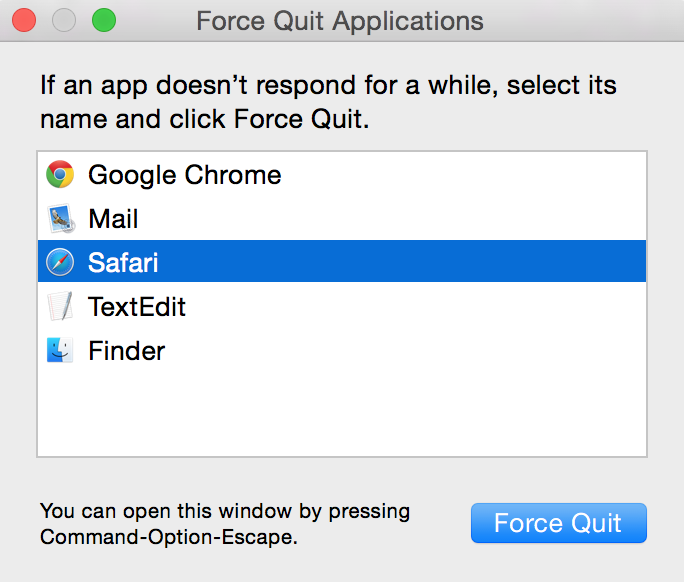684x582 pixels.
Task: Select Google Chrome in the list
Action: (x=342, y=175)
